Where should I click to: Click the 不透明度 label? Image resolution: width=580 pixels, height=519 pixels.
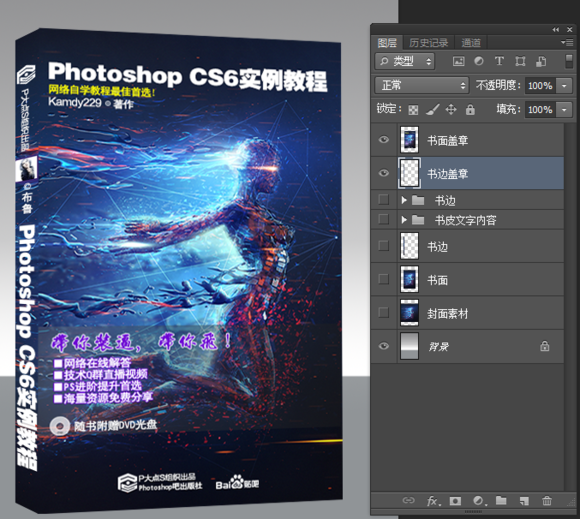[x=499, y=85]
